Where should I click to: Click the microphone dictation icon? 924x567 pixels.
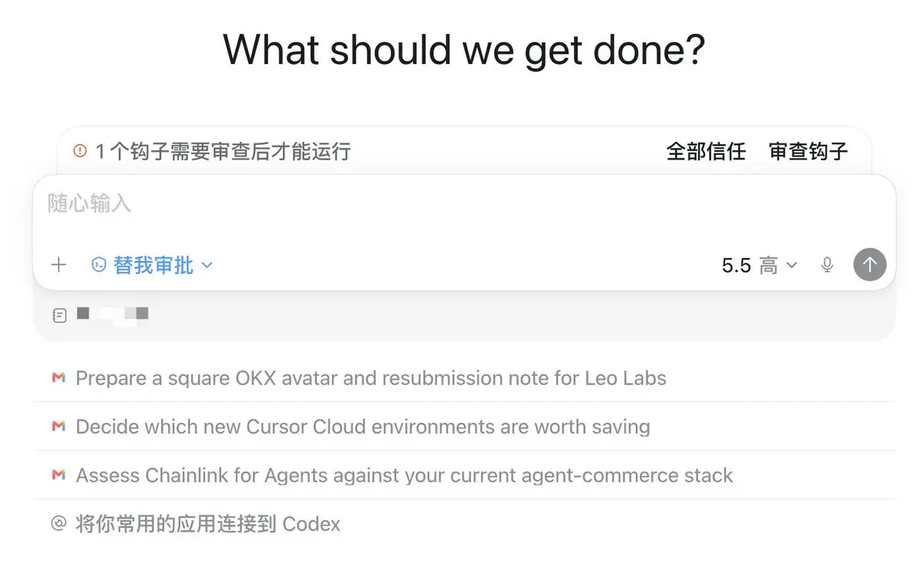point(827,265)
